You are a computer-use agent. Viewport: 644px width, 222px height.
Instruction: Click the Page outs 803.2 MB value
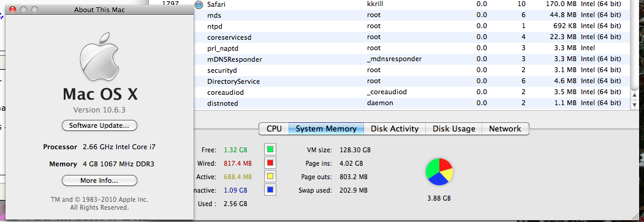[353, 177]
